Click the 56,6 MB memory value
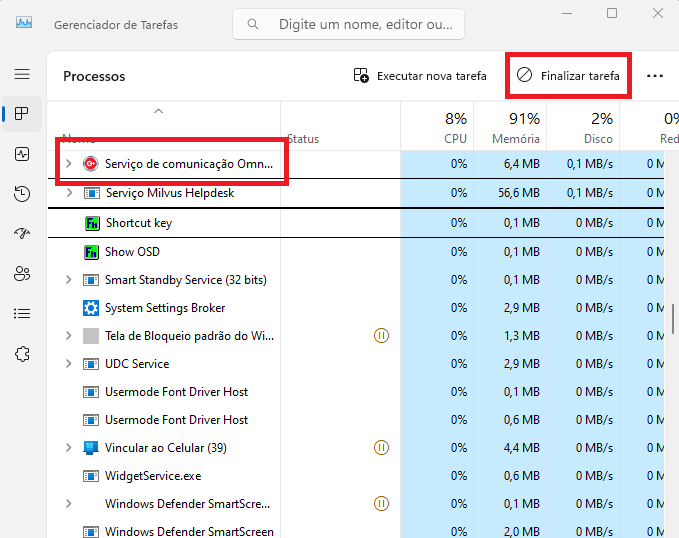This screenshot has width=679, height=538. pos(519,193)
